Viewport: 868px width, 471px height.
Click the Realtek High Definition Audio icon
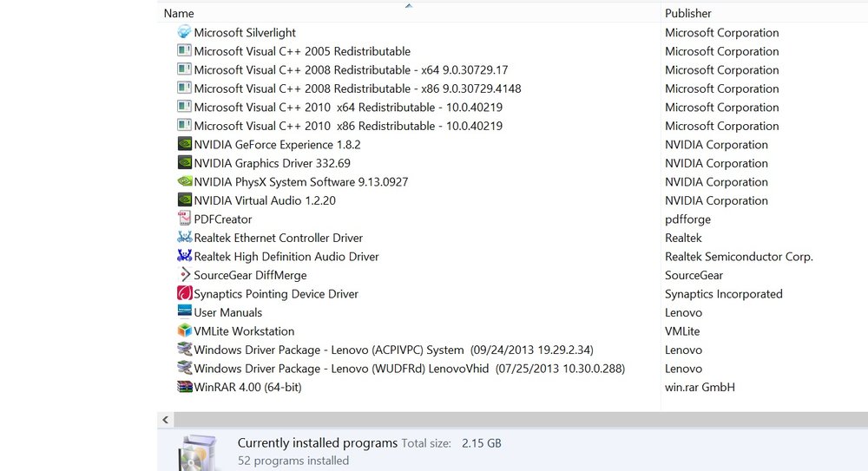tap(184, 256)
